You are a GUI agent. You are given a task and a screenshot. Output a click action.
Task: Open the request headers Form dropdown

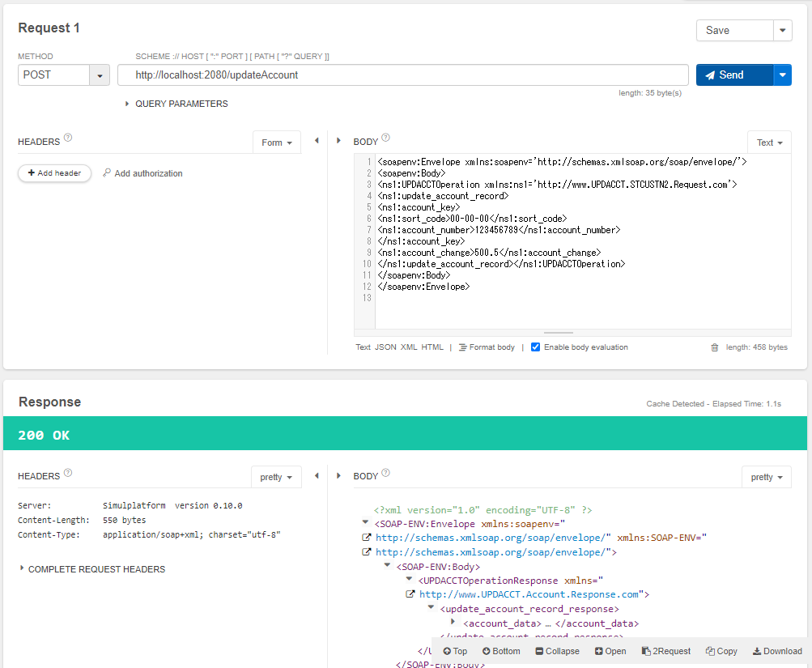277,143
